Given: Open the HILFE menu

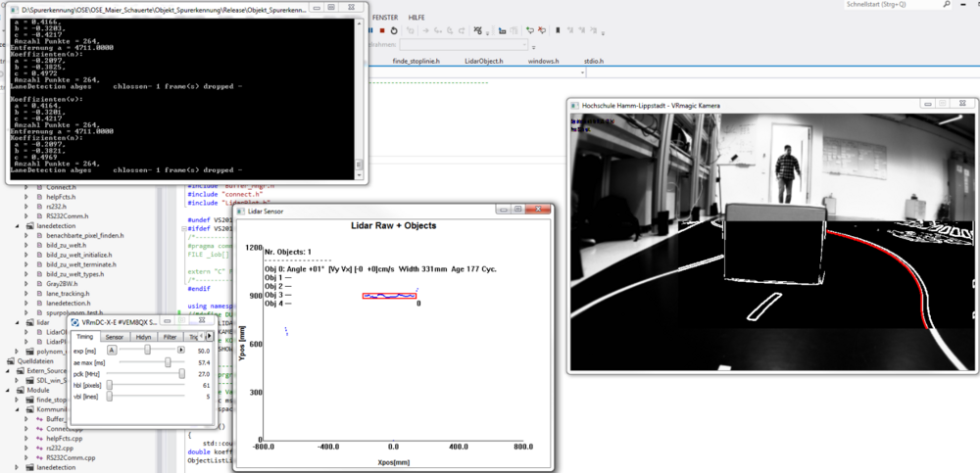Looking at the screenshot, I should coord(416,18).
